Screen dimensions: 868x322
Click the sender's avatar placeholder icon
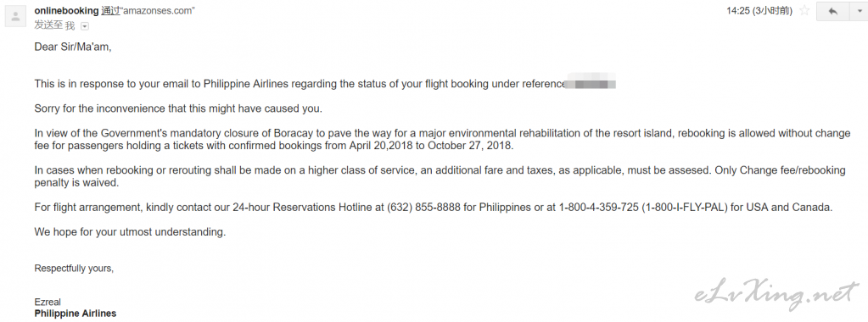click(15, 16)
